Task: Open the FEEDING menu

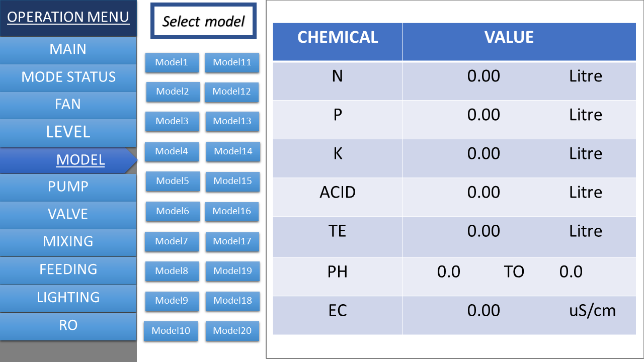Action: point(68,270)
